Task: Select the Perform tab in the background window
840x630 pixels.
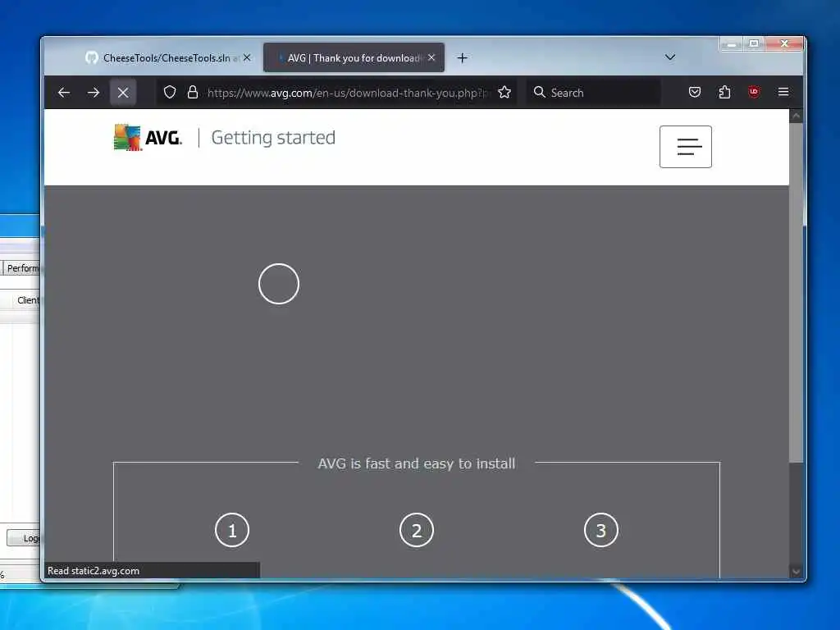Action: coord(22,268)
